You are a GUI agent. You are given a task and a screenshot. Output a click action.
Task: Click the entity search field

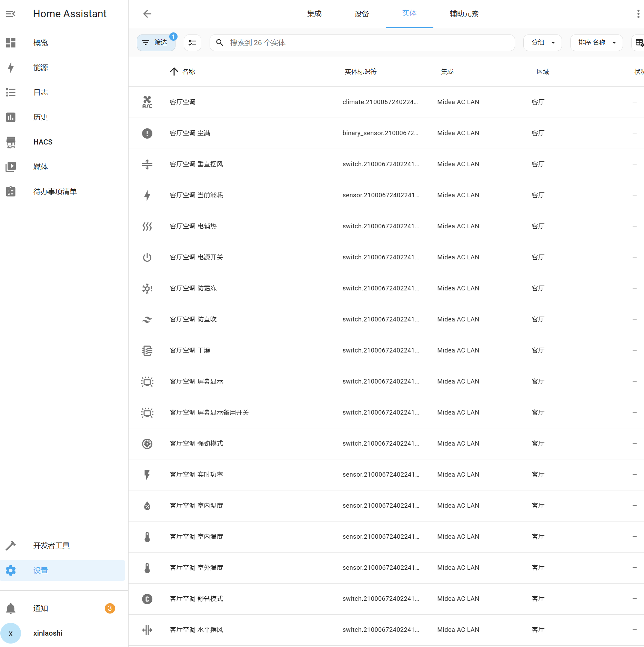(362, 43)
